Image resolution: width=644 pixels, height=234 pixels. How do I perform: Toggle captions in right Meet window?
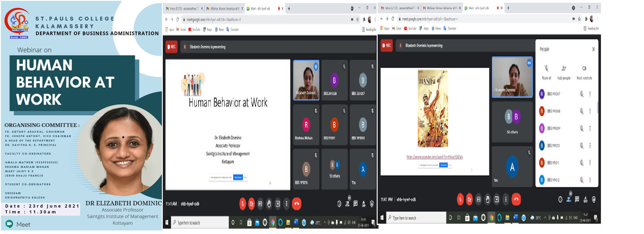pos(479,199)
